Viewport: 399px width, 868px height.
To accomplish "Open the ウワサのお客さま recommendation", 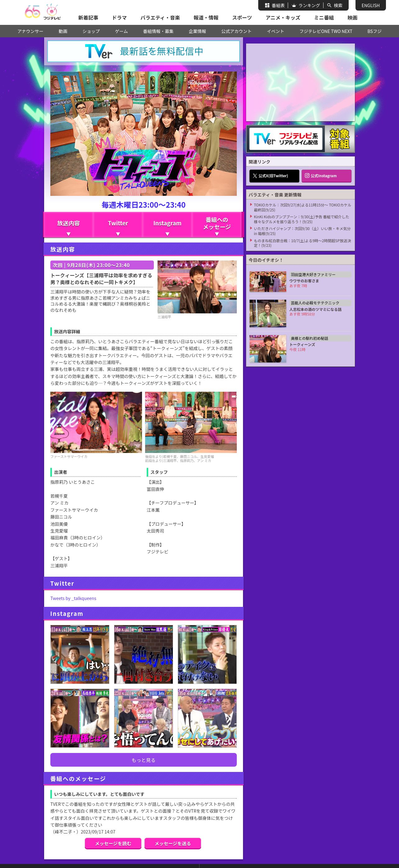I will tap(304, 281).
